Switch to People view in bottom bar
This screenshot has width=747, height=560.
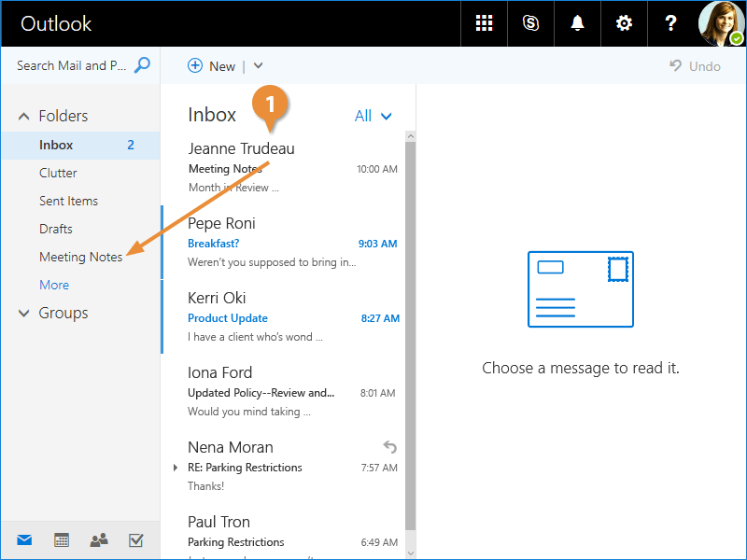(x=98, y=539)
